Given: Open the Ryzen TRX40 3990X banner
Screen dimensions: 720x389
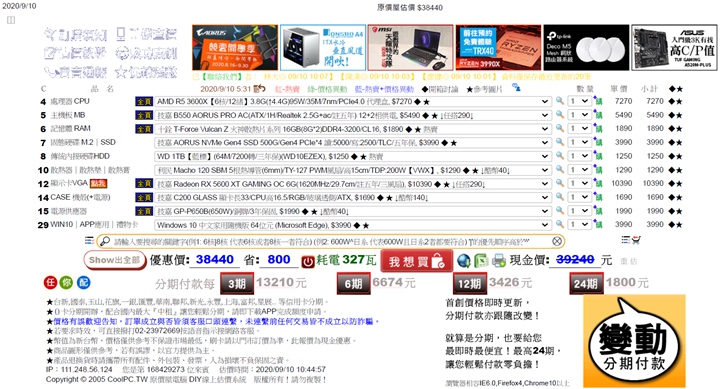Looking at the screenshot, I should click(498, 47).
